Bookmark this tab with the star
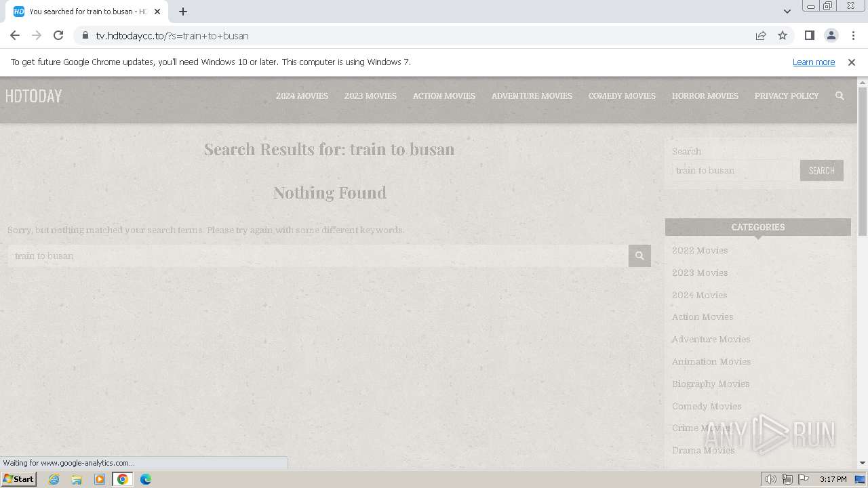 (783, 35)
